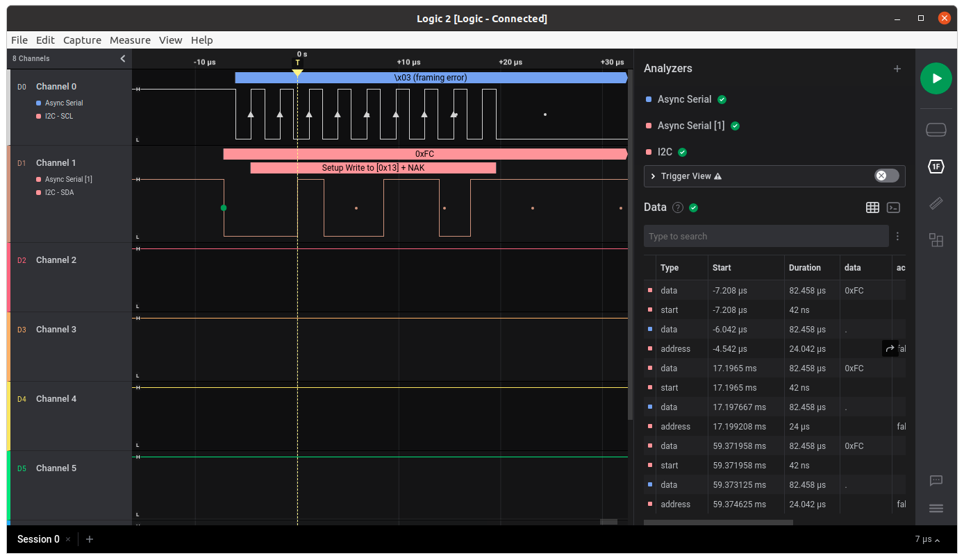964x560 pixels.
Task: Open the Measure menu
Action: coord(130,40)
